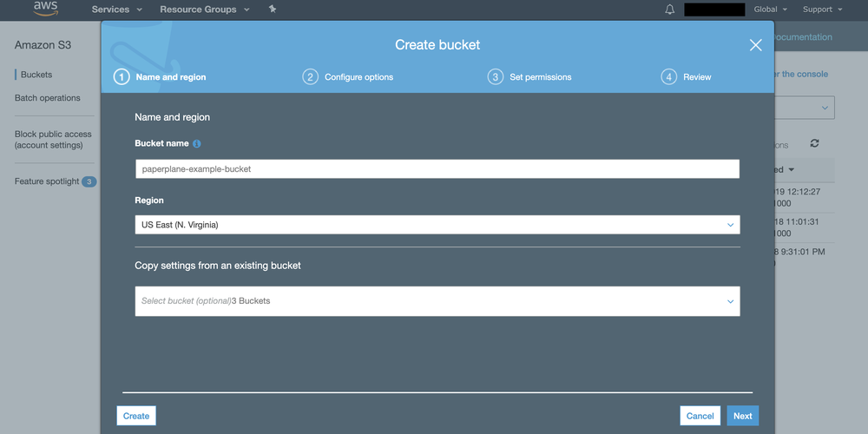The image size is (868, 434).
Task: Click the Amazon S3 sidebar title
Action: [43, 45]
